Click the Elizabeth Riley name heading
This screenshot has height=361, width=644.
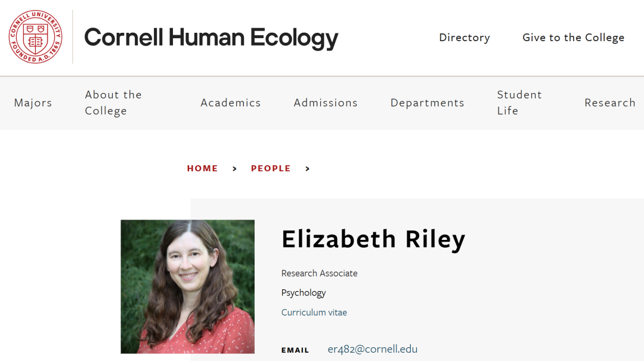[373, 239]
